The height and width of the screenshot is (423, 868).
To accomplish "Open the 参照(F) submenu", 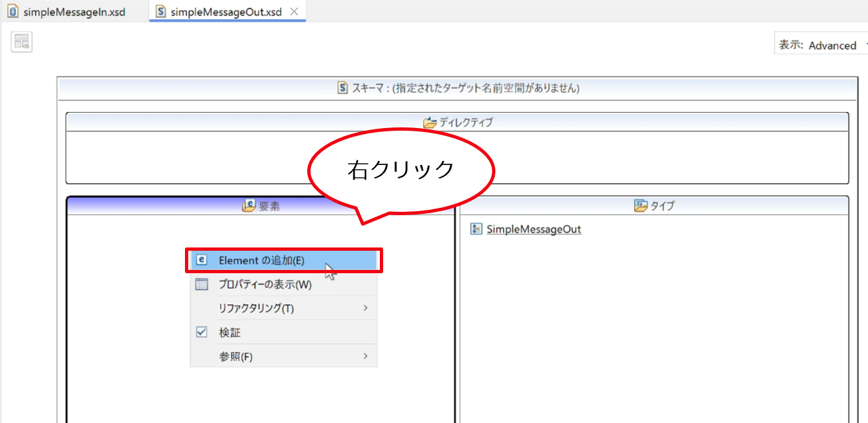I will click(x=283, y=356).
